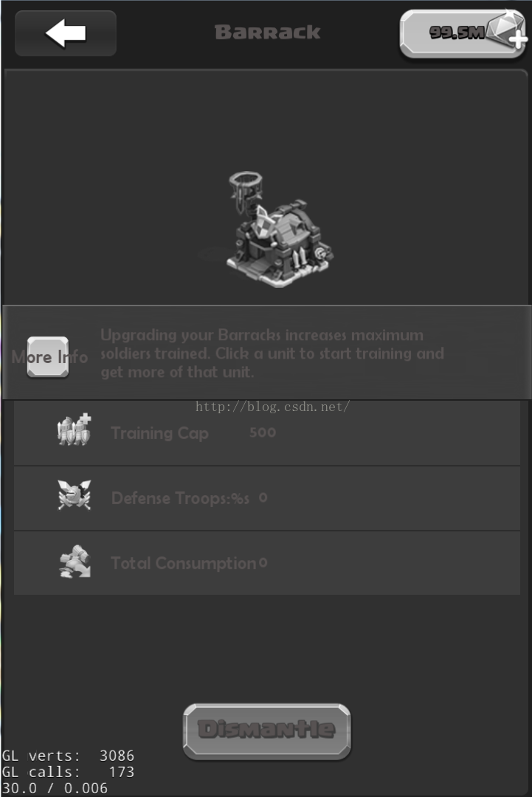Tap the Training Cap soldiers icon
The width and height of the screenshot is (532, 797).
pyautogui.click(x=75, y=430)
